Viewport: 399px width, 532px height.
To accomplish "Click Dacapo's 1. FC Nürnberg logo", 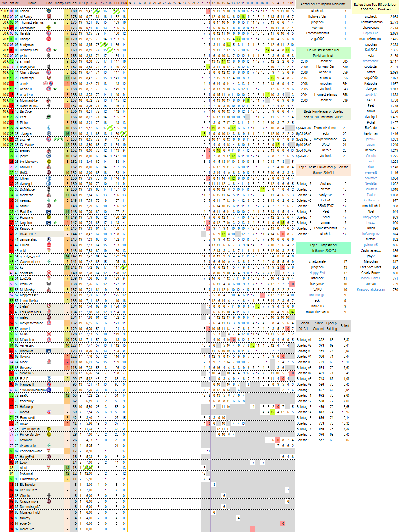I will tap(49, 39).
